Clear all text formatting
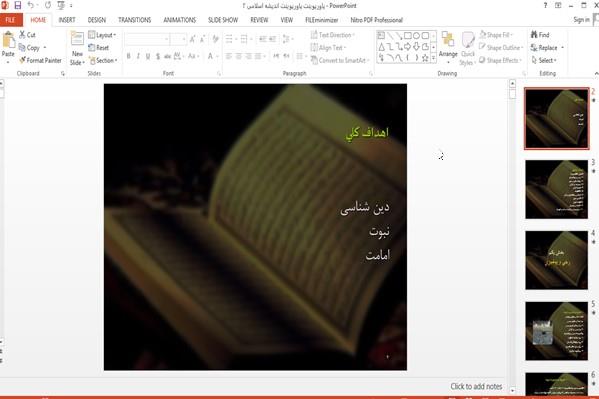Image resolution: width=599 pixels, height=399 pixels. coord(215,39)
